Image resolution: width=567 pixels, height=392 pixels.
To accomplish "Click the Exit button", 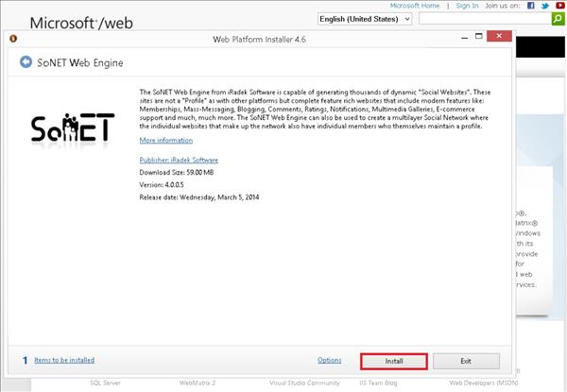I will tap(466, 361).
